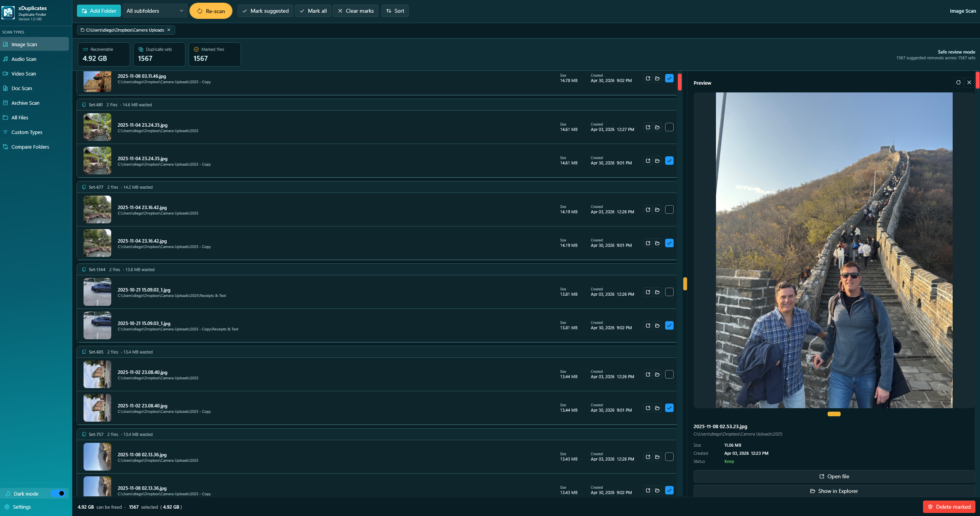Click the Set-1344 group header label
Image resolution: width=980 pixels, height=516 pixels.
pos(97,270)
